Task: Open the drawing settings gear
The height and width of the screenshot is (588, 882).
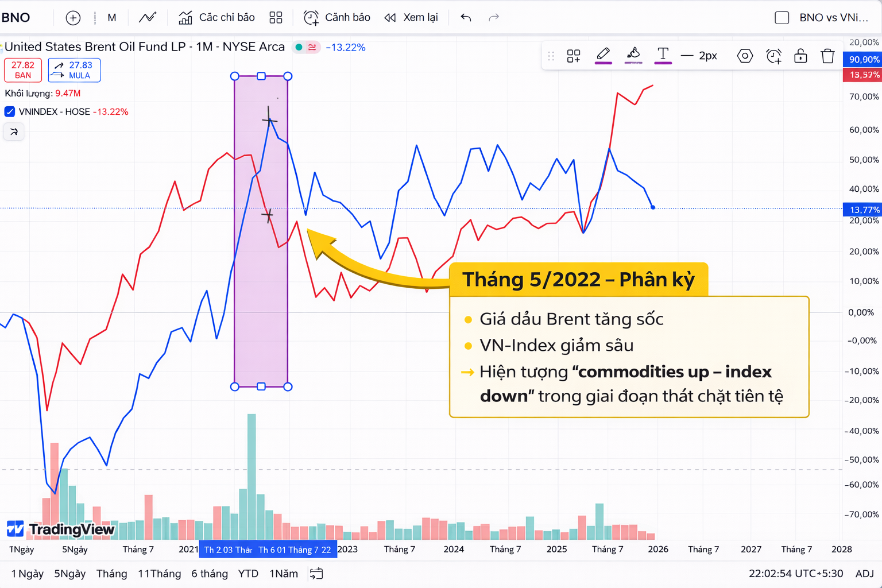Action: 745,56
